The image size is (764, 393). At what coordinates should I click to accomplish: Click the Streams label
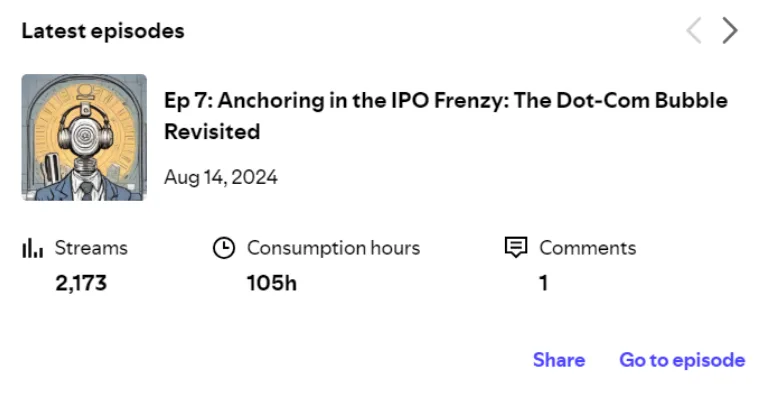pyautogui.click(x=91, y=248)
